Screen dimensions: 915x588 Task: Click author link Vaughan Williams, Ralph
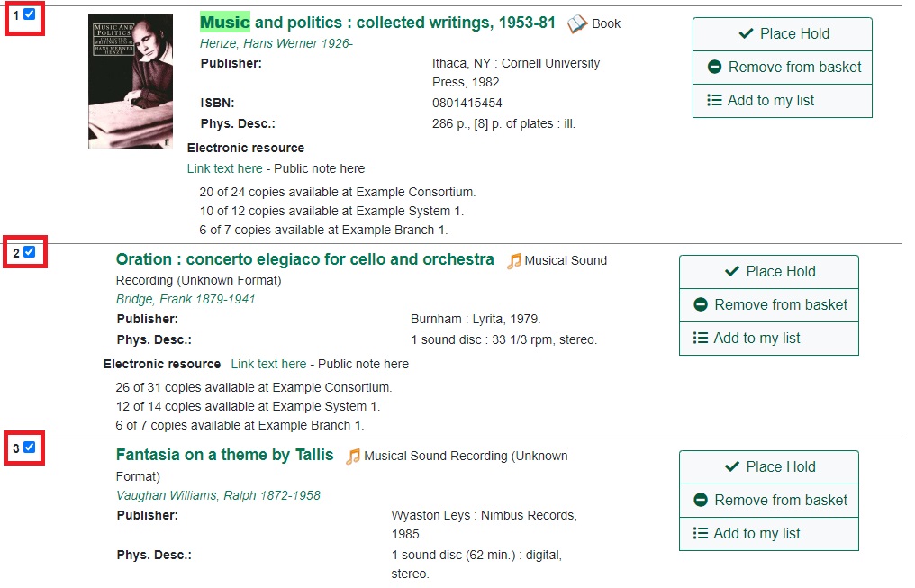point(218,495)
